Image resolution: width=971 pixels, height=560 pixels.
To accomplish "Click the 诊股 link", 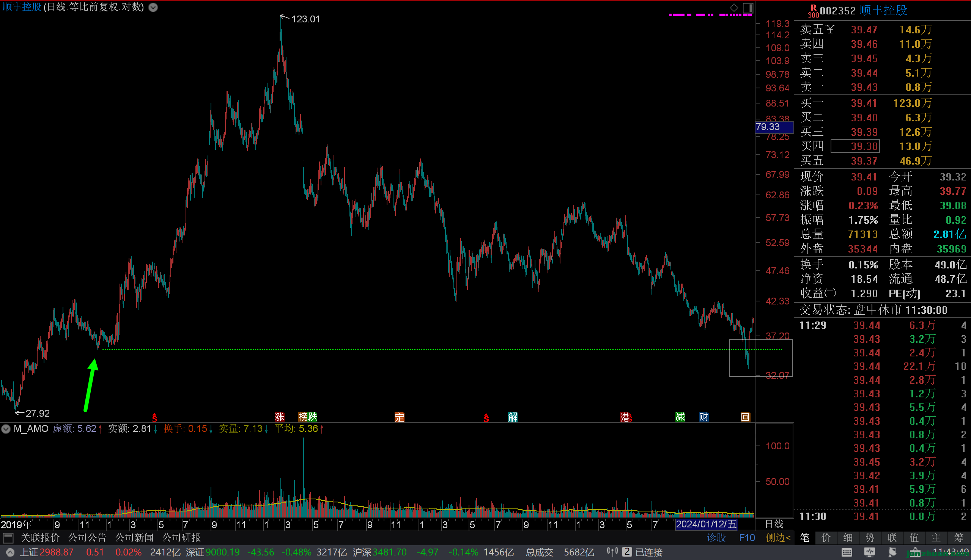I will (716, 537).
